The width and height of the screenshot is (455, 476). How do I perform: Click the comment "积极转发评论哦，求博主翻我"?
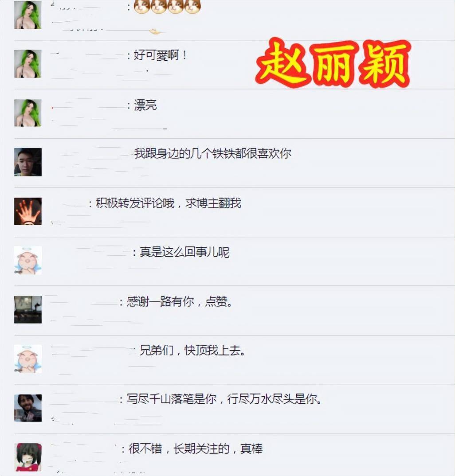click(x=169, y=203)
